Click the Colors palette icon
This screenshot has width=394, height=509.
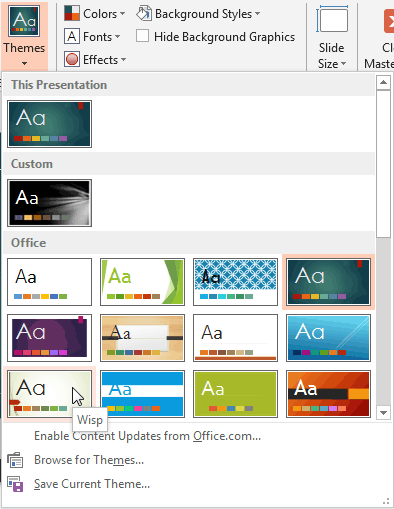point(72,13)
